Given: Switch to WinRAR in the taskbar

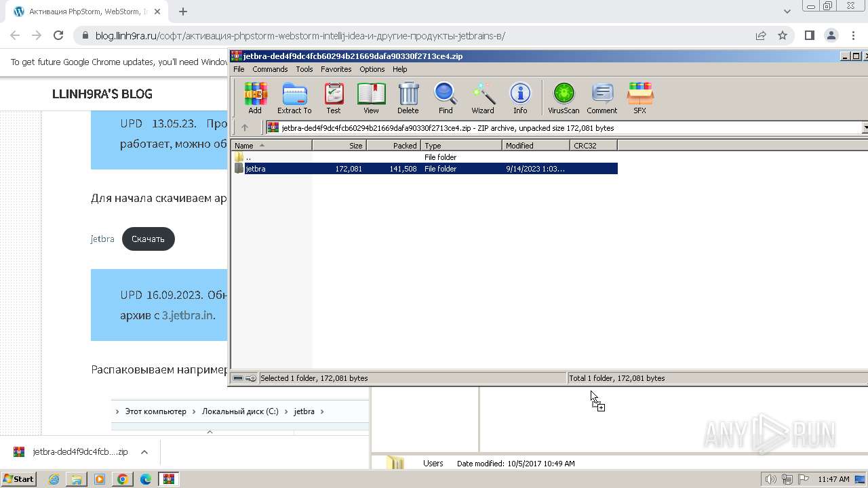Looking at the screenshot, I should tap(169, 479).
